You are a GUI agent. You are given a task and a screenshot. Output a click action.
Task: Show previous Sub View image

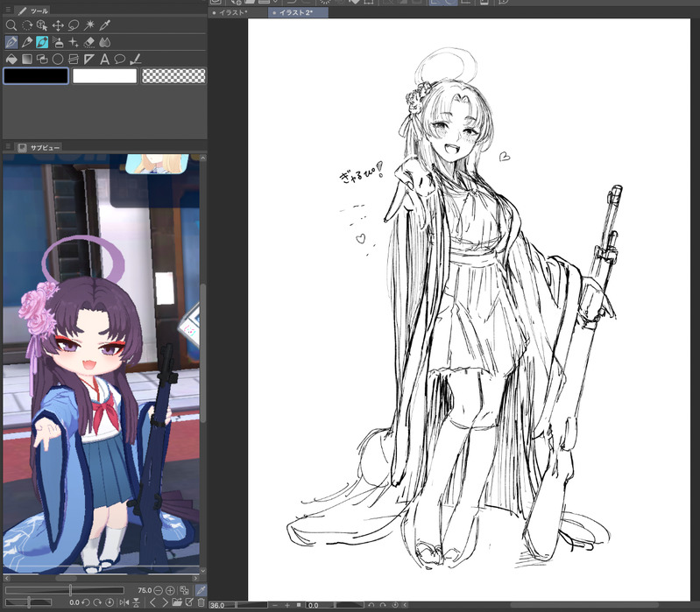152,602
